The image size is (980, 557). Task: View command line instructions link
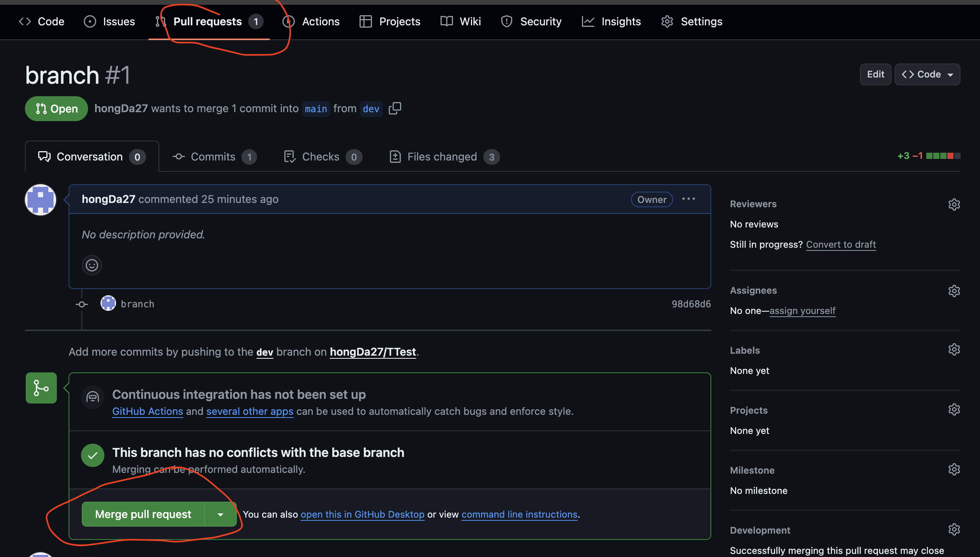tap(519, 514)
